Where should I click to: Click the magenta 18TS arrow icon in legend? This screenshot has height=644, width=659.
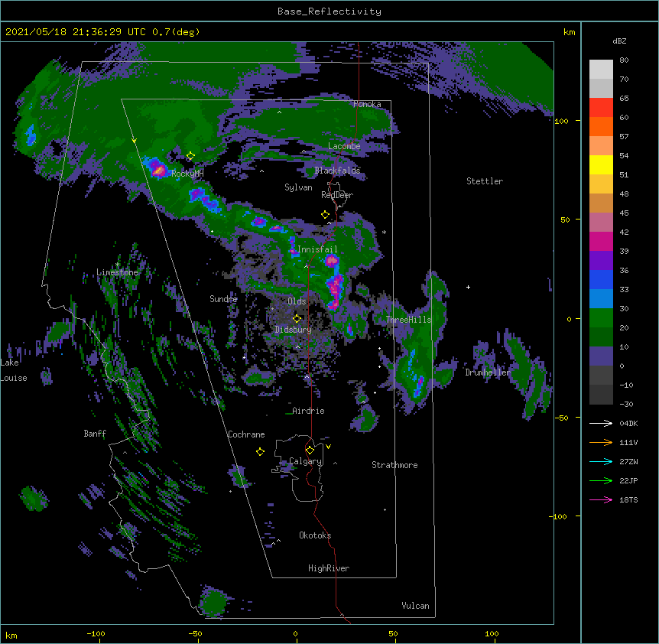601,499
